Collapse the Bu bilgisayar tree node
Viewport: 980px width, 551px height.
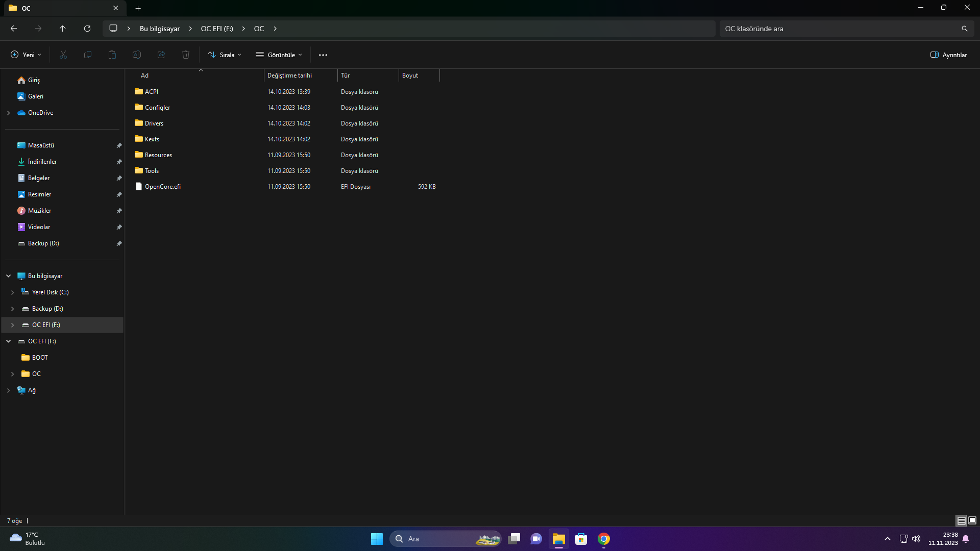[9, 276]
